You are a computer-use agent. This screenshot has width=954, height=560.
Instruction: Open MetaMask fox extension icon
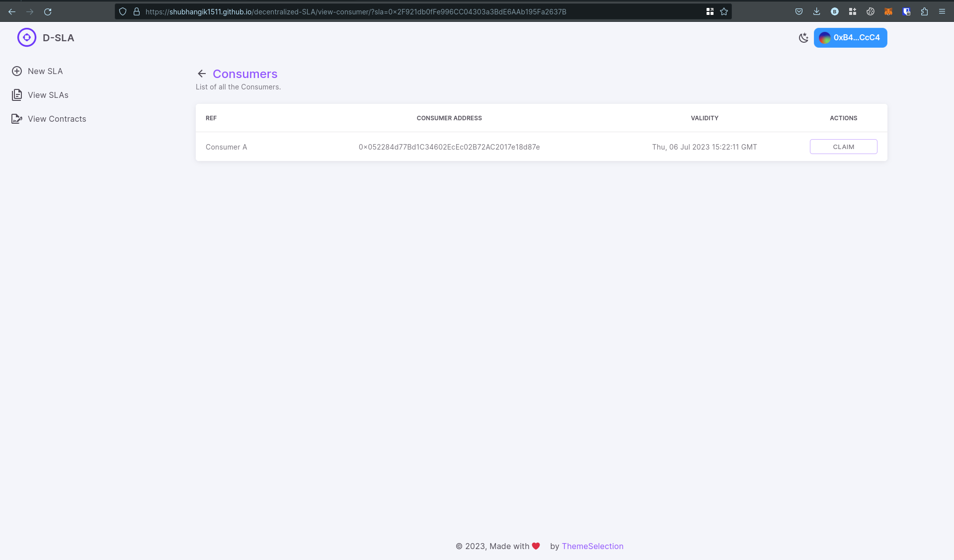tap(888, 11)
